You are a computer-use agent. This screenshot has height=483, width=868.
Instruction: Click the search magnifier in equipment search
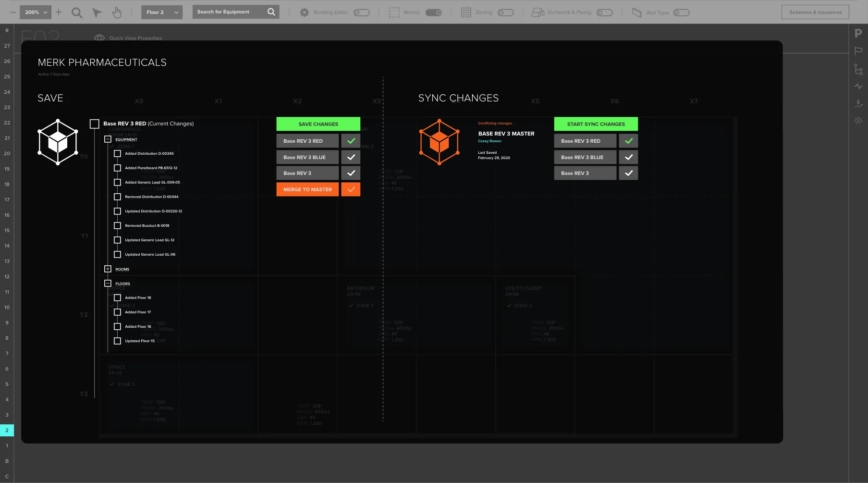(271, 12)
